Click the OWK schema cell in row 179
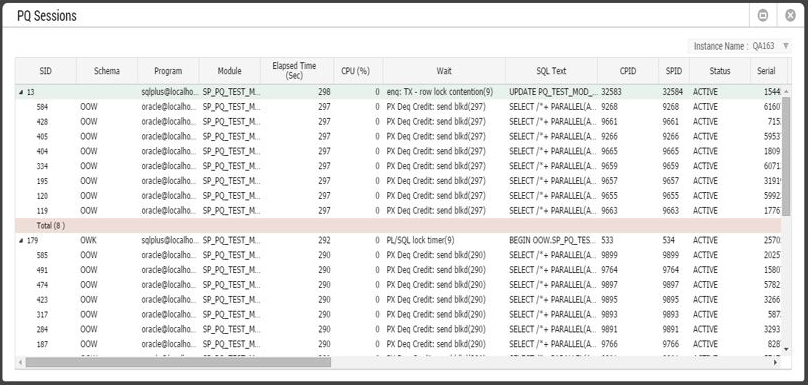 (x=88, y=241)
